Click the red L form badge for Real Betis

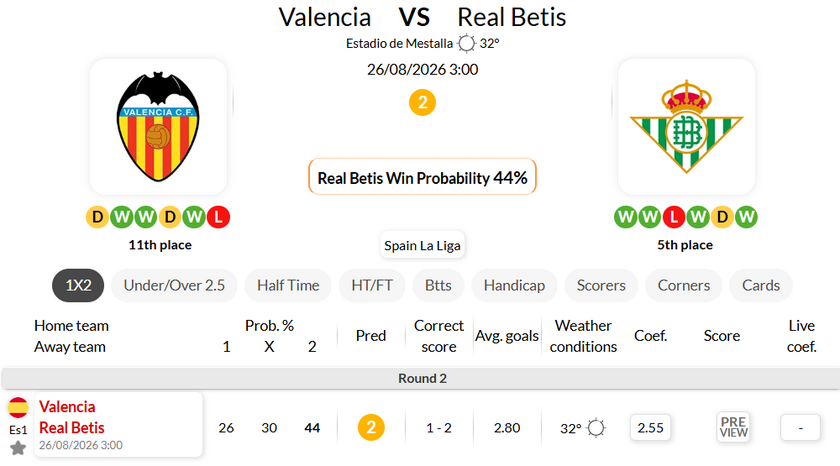click(674, 217)
